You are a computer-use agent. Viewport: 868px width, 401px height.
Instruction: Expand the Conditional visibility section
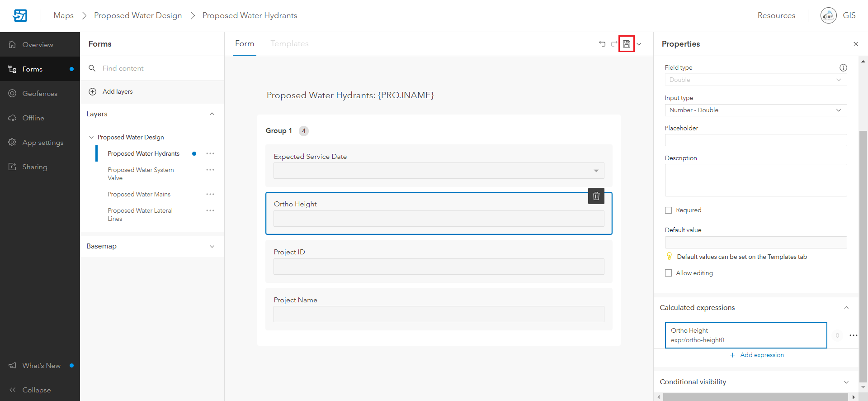tap(846, 382)
